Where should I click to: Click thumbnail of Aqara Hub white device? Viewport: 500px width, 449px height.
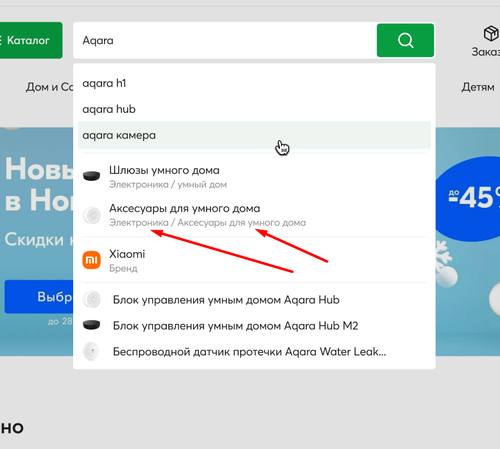pyautogui.click(x=92, y=299)
